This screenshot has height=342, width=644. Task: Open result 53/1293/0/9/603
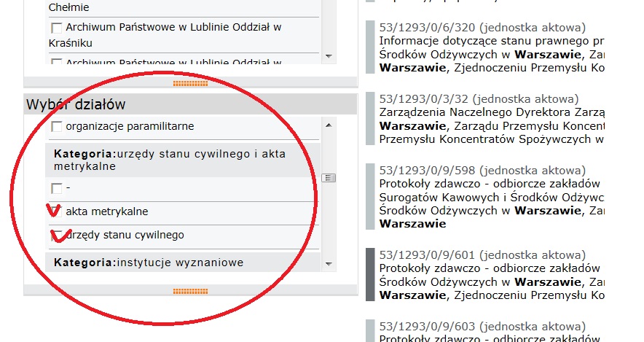point(482,327)
